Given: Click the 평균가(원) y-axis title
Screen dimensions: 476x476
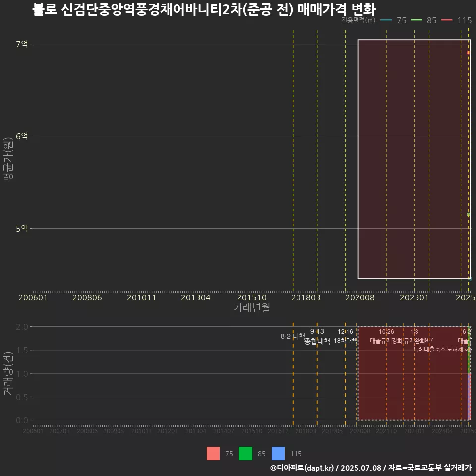Looking at the screenshot, I should coord(8,159).
